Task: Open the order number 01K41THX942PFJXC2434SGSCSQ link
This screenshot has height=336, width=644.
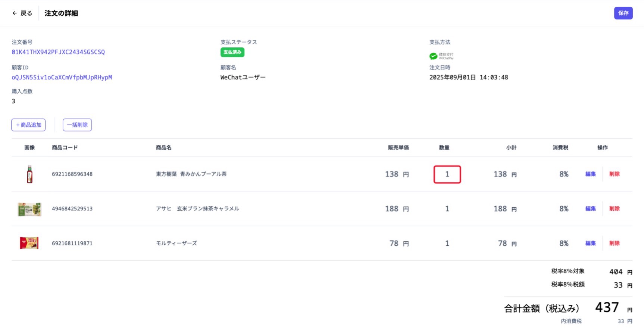Action: tap(58, 52)
